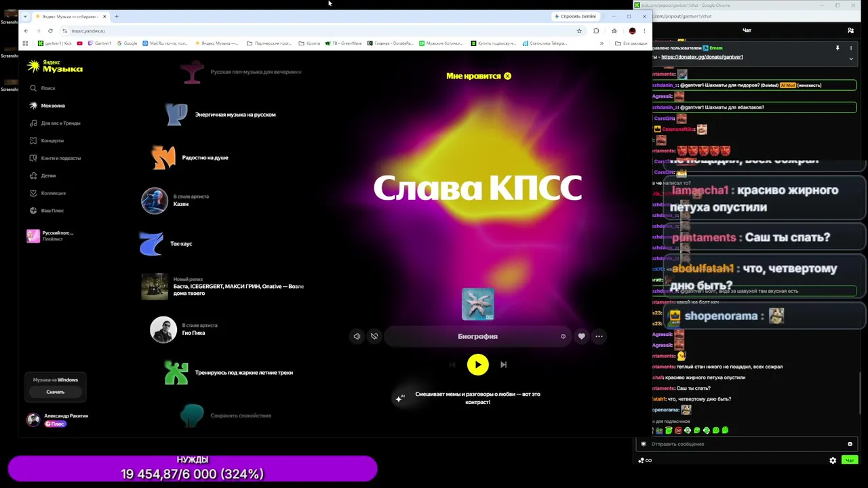Click the AI sparkle icon
868x488 pixels.
(x=399, y=398)
